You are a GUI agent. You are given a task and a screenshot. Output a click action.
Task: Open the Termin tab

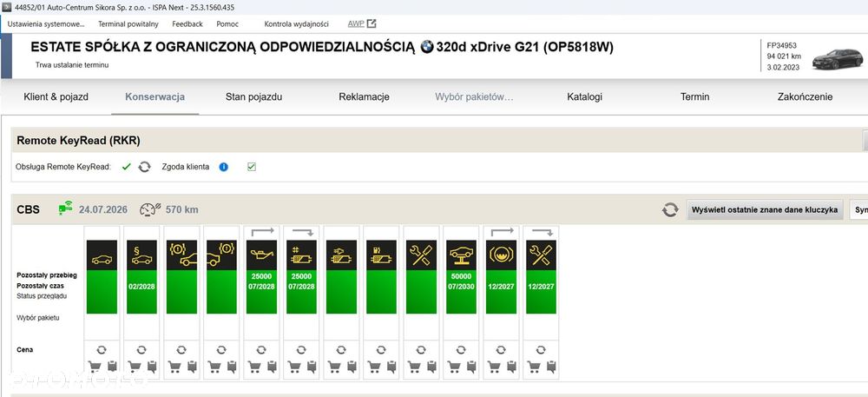694,97
